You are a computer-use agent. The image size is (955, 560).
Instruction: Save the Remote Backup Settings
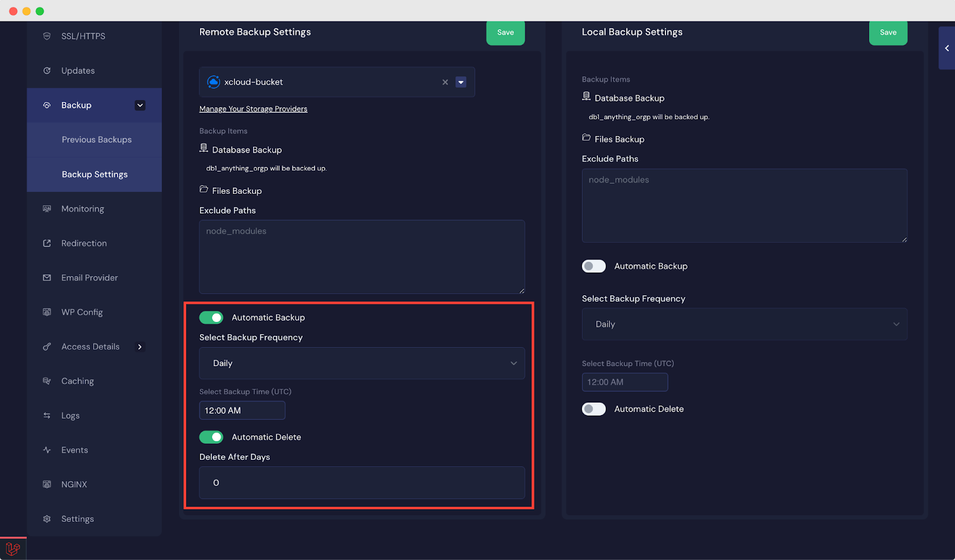[x=505, y=33]
